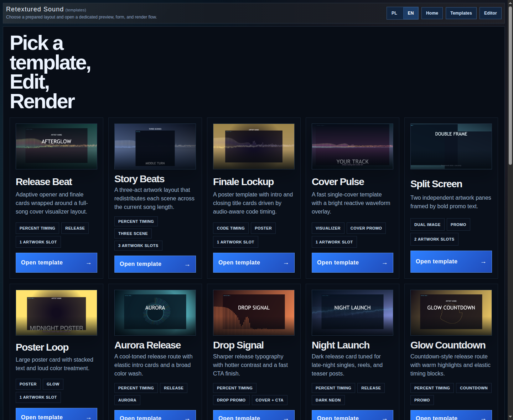Open the Story Beats template
Image resolution: width=513 pixels, height=420 pixels.
click(x=155, y=264)
